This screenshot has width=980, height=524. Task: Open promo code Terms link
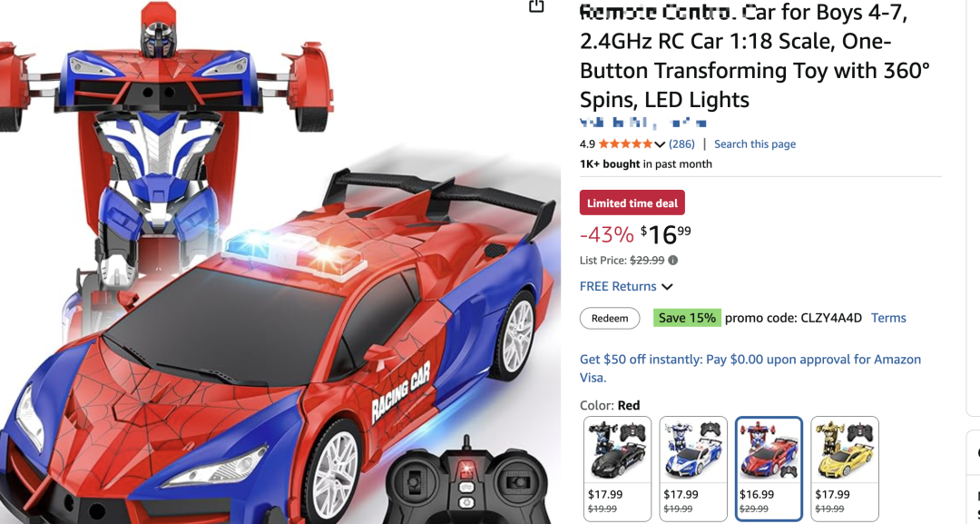pos(888,318)
